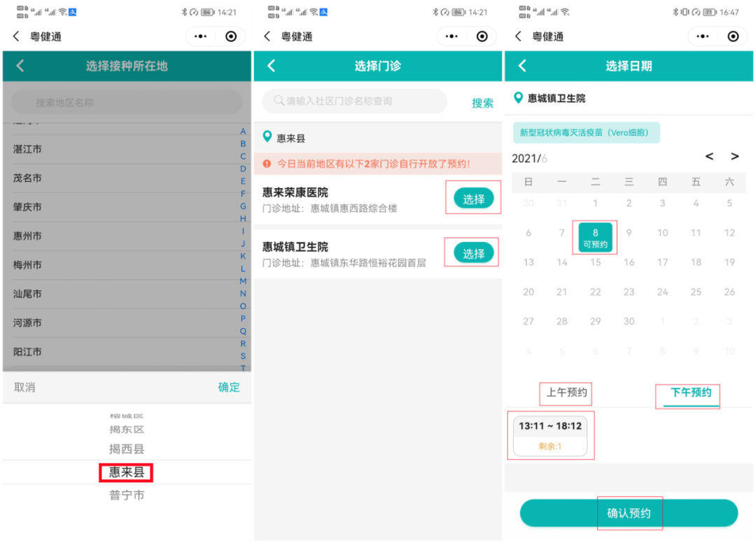Tap location pin next to 惠城镇卫生院
Image resolution: width=756 pixels, height=543 pixels.
[x=518, y=98]
